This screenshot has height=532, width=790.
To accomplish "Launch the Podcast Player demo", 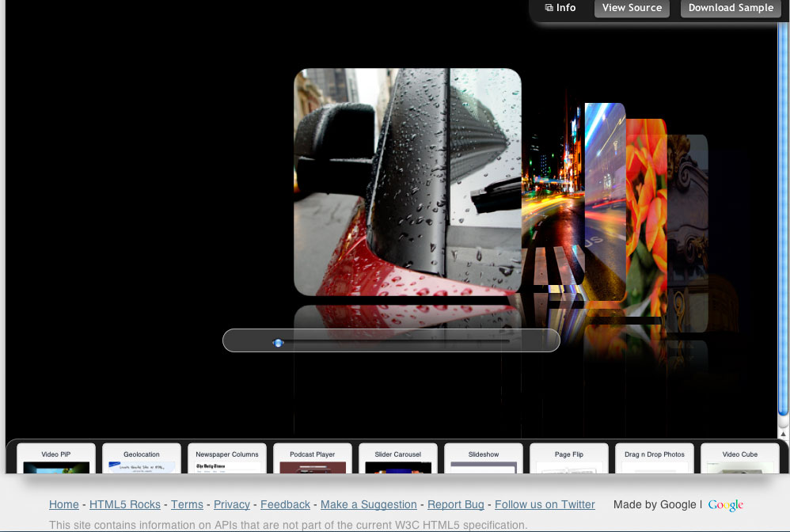I will click(313, 459).
